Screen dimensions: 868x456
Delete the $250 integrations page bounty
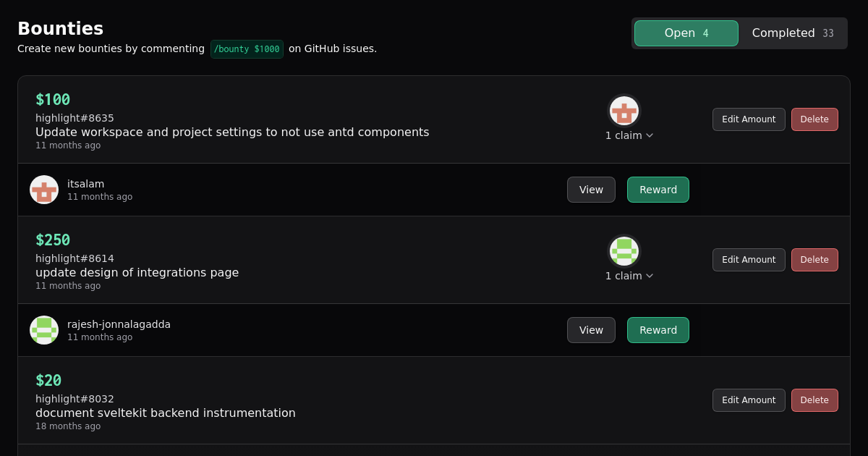[814, 260]
